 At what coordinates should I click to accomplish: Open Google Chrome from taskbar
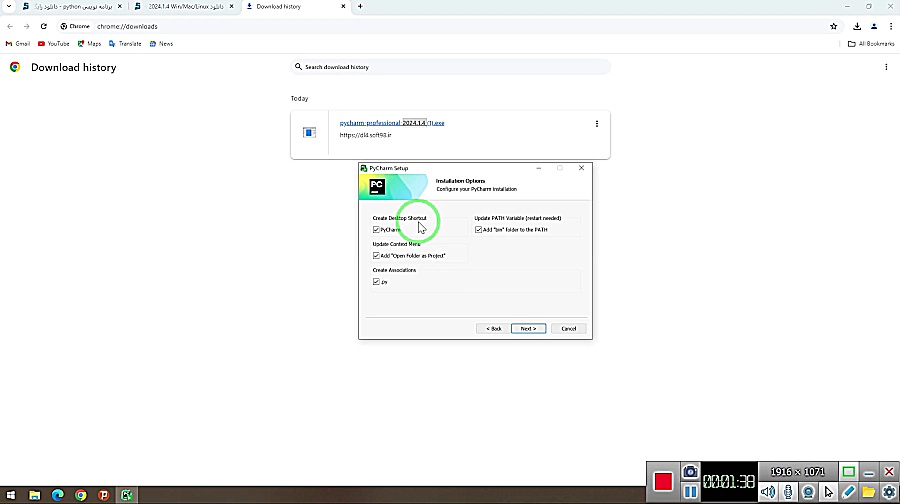pyautogui.click(x=81, y=495)
